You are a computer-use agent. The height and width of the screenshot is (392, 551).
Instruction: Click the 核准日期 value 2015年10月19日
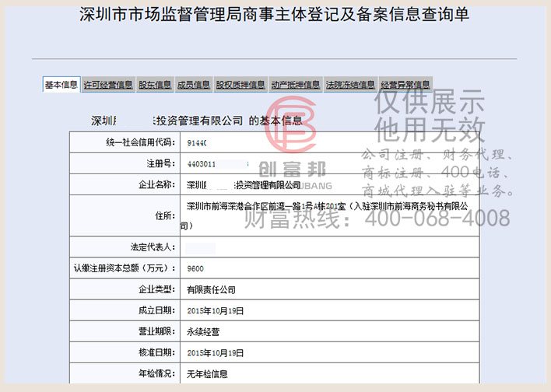tap(216, 353)
